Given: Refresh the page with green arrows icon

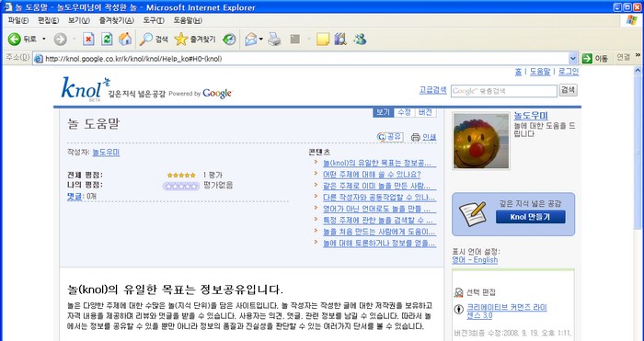Looking at the screenshot, I should [x=107, y=40].
